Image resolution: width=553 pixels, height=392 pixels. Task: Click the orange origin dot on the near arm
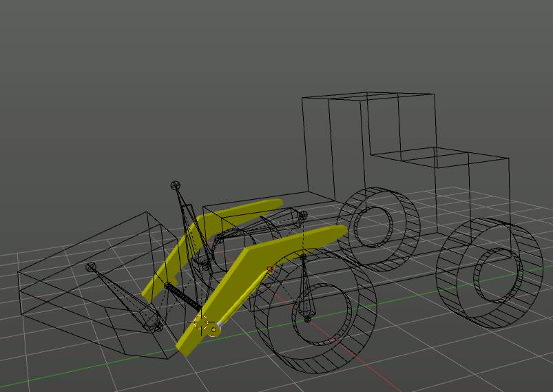coord(270,269)
